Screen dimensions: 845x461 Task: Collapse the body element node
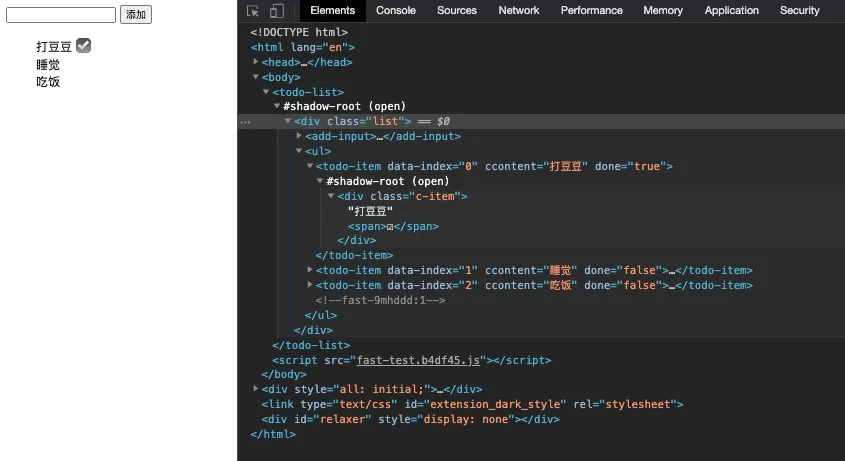pyautogui.click(x=256, y=77)
